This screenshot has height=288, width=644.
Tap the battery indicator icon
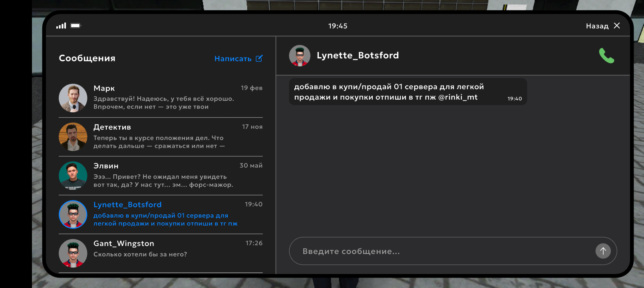pyautogui.click(x=76, y=26)
